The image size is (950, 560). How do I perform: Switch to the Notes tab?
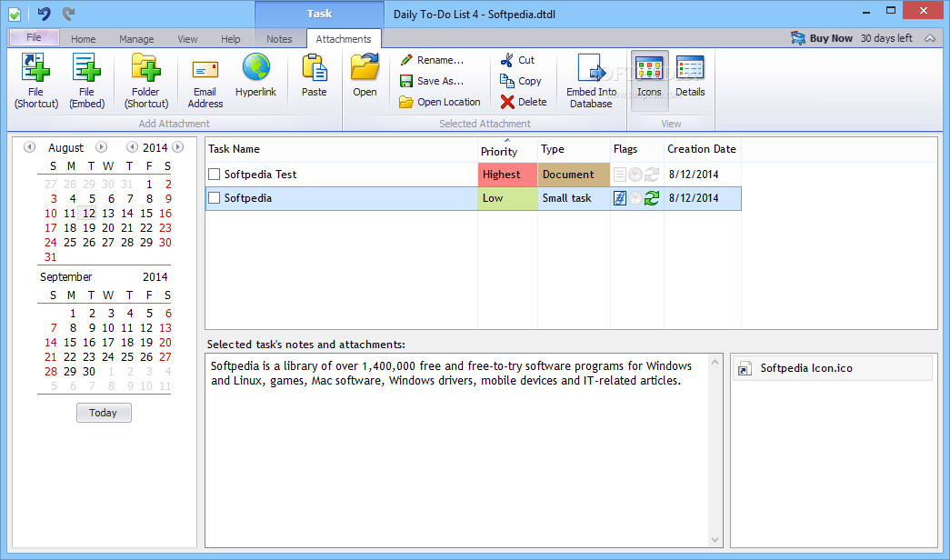[x=279, y=39]
